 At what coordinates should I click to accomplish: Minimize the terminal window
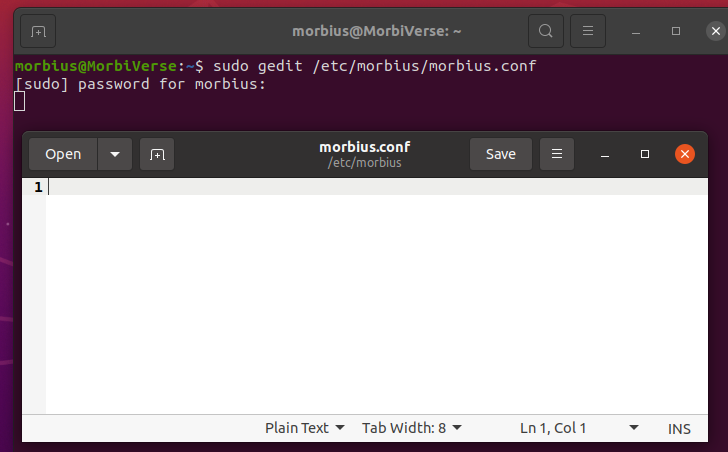[x=636, y=32]
